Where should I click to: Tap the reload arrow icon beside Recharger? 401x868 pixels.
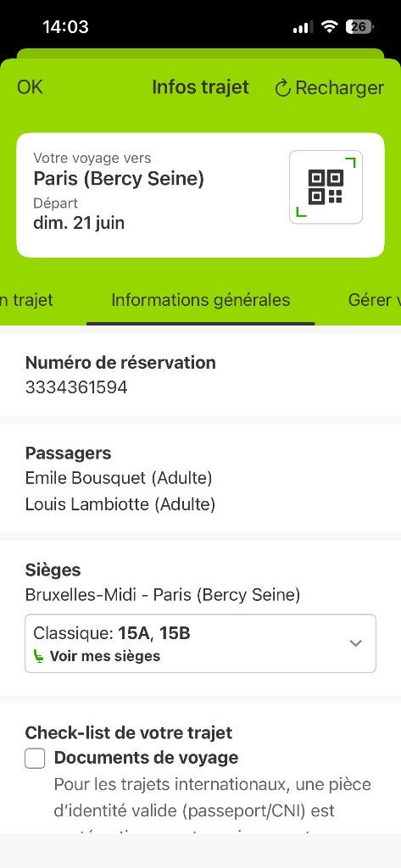pyautogui.click(x=282, y=88)
